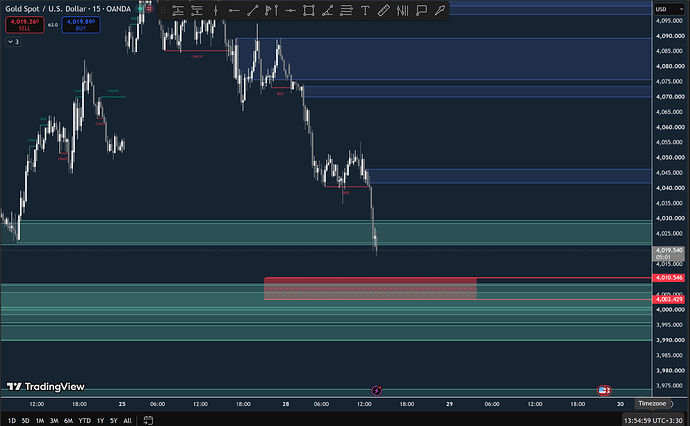Select the Vertical Line tool
The width and height of the screenshot is (690, 426).
pyautogui.click(x=216, y=11)
